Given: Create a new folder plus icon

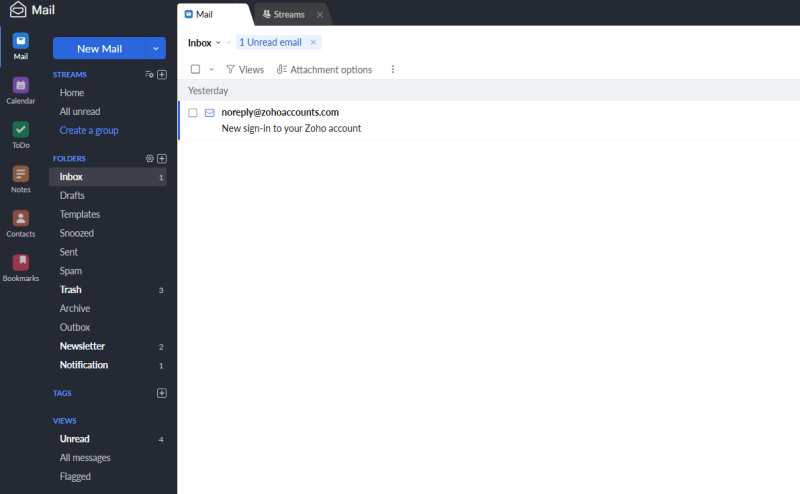Looking at the screenshot, I should [162, 158].
